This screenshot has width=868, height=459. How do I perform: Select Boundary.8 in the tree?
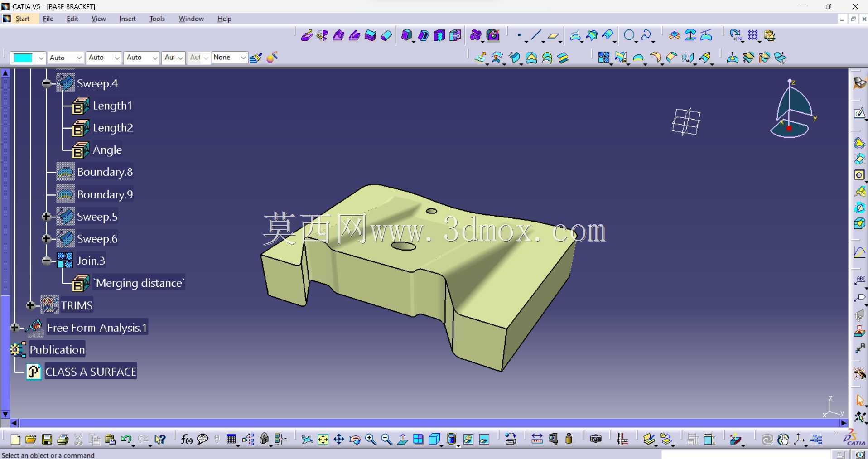(105, 172)
